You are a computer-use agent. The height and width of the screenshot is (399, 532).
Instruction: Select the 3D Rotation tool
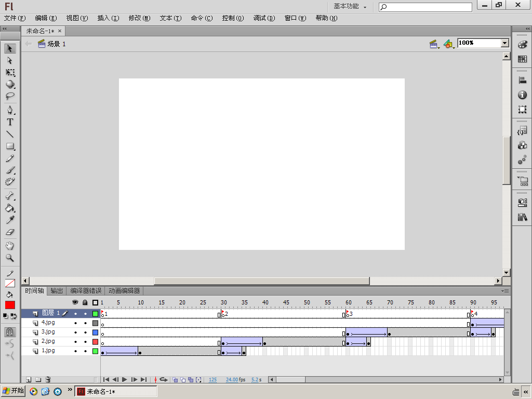click(10, 84)
